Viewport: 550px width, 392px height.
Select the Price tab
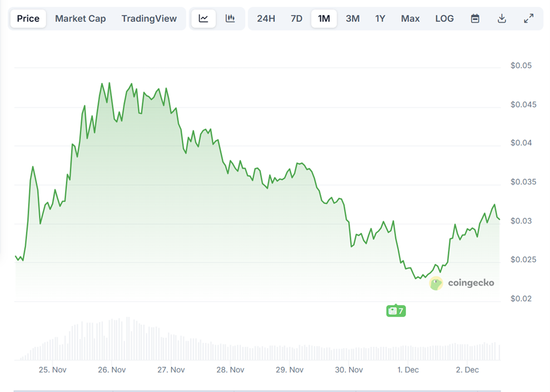[x=28, y=18]
